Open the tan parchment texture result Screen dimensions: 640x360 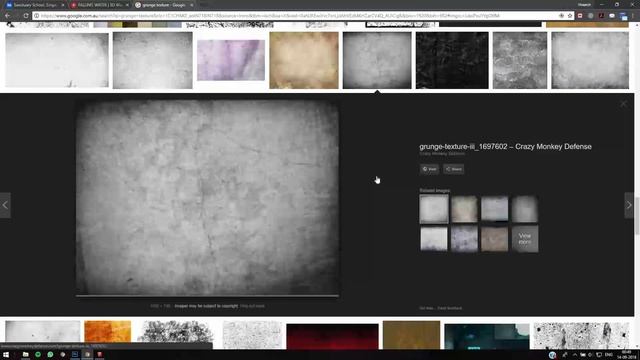click(x=304, y=60)
